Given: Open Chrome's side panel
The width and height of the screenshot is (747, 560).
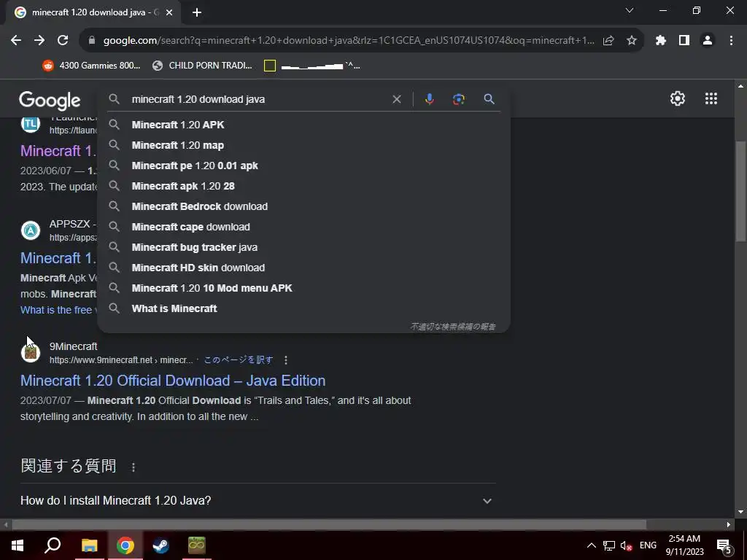Looking at the screenshot, I should (684, 41).
